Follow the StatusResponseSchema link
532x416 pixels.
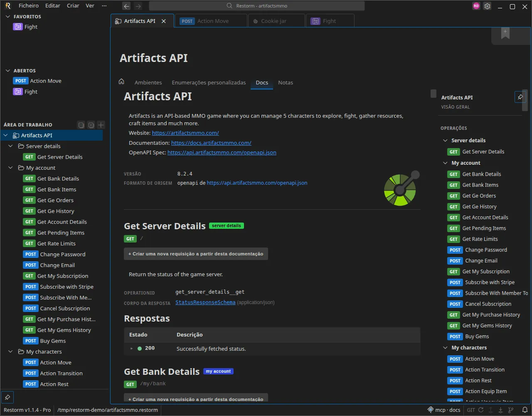point(205,302)
